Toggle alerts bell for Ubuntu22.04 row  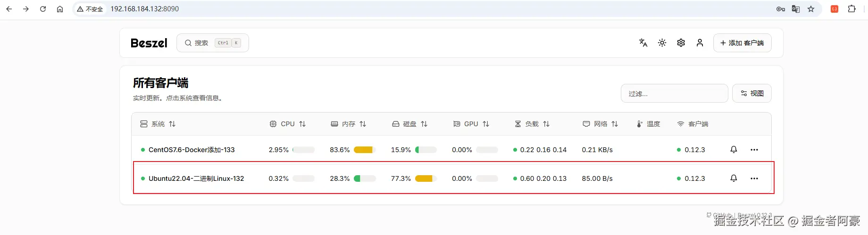[734, 178]
